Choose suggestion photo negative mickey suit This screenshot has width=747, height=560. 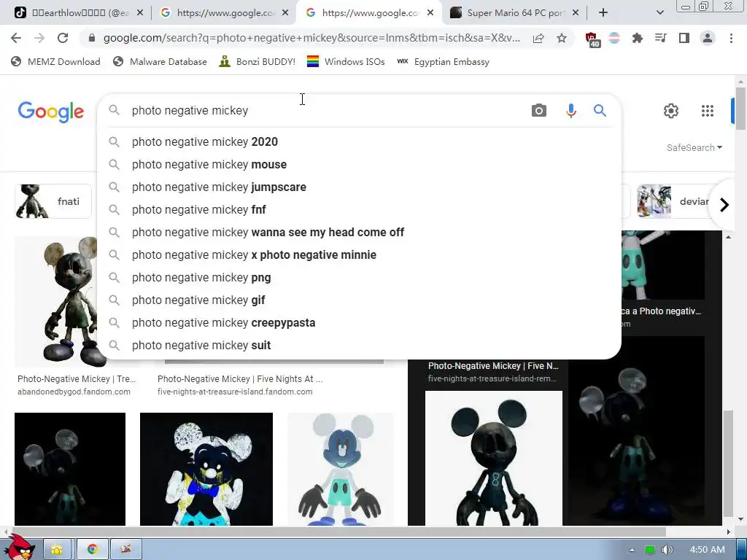359,345
